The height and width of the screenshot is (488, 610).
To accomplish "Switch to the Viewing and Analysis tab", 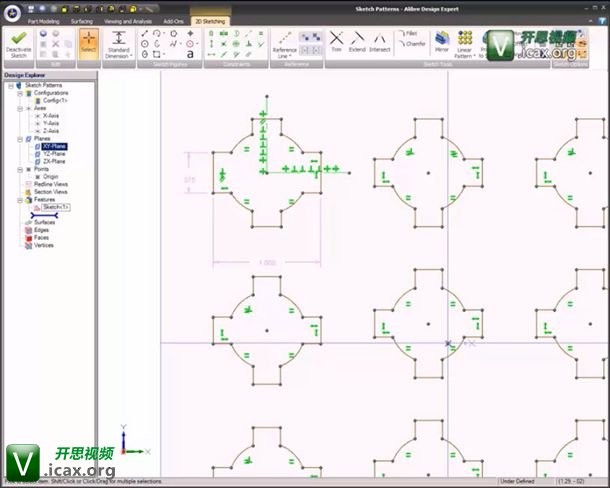I will coord(128,21).
